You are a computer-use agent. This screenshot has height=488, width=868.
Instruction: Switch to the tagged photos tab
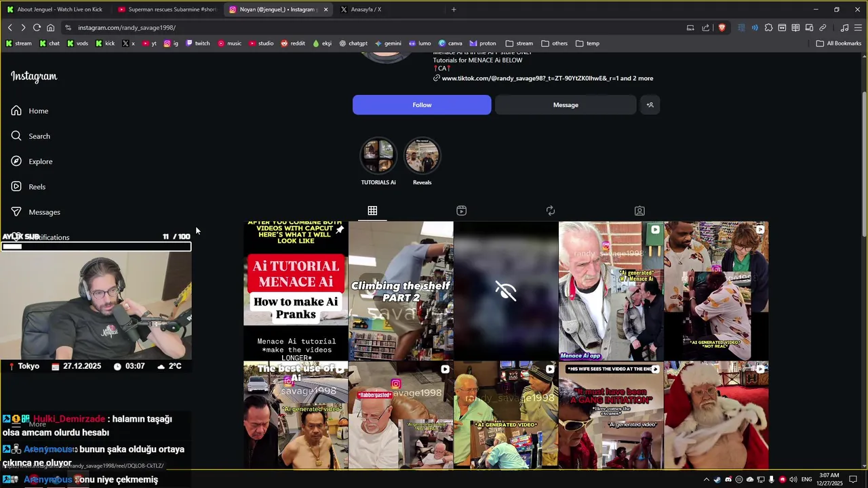pos(639,211)
